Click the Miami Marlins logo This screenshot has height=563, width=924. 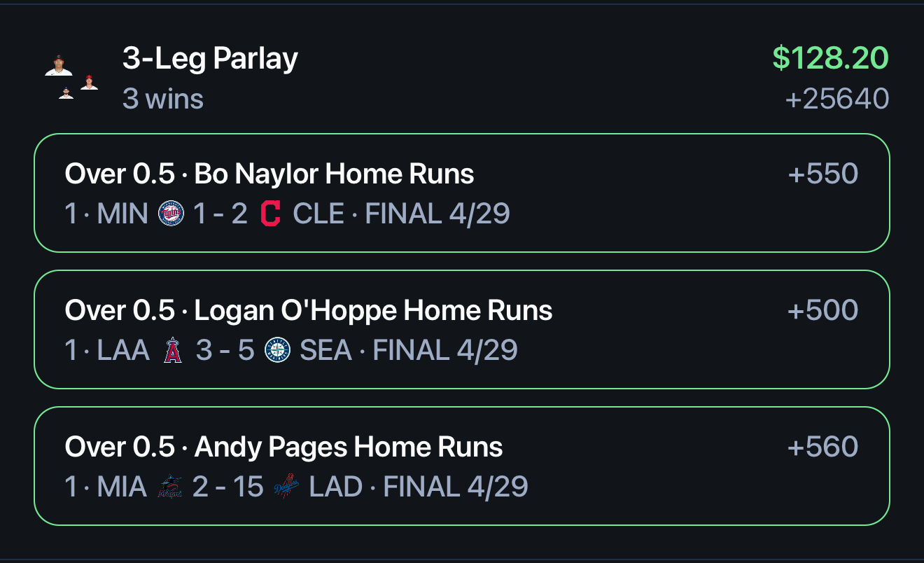[170, 487]
